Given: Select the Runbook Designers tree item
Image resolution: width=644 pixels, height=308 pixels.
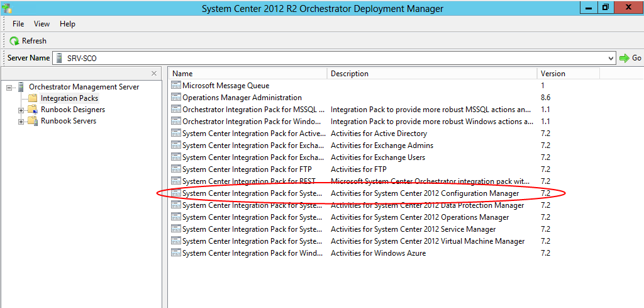Looking at the screenshot, I should click(73, 110).
